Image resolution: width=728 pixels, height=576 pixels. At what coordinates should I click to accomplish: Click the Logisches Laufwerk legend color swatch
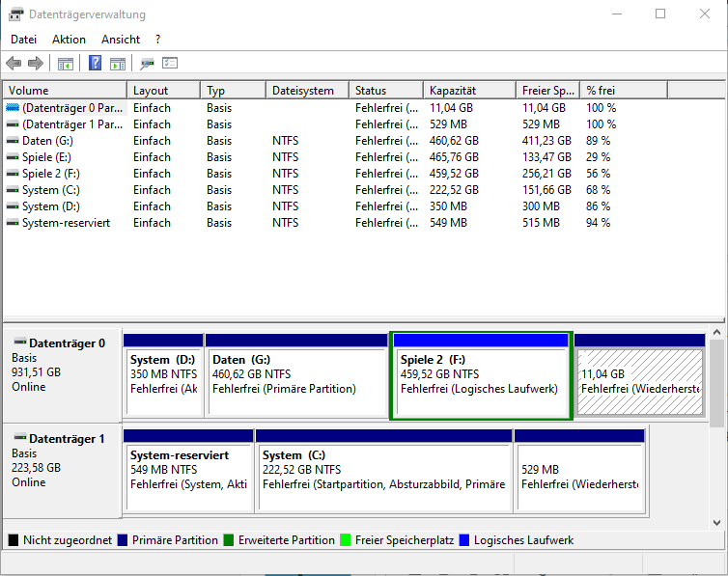pyautogui.click(x=465, y=540)
